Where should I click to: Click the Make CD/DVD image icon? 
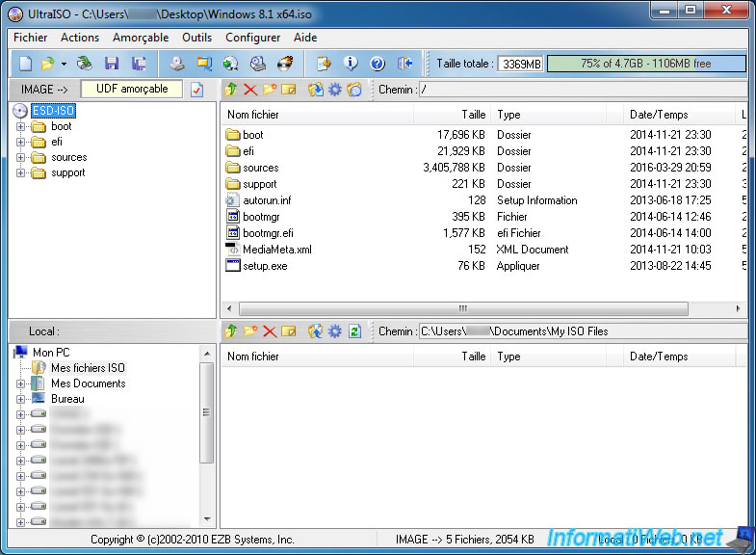[x=177, y=64]
